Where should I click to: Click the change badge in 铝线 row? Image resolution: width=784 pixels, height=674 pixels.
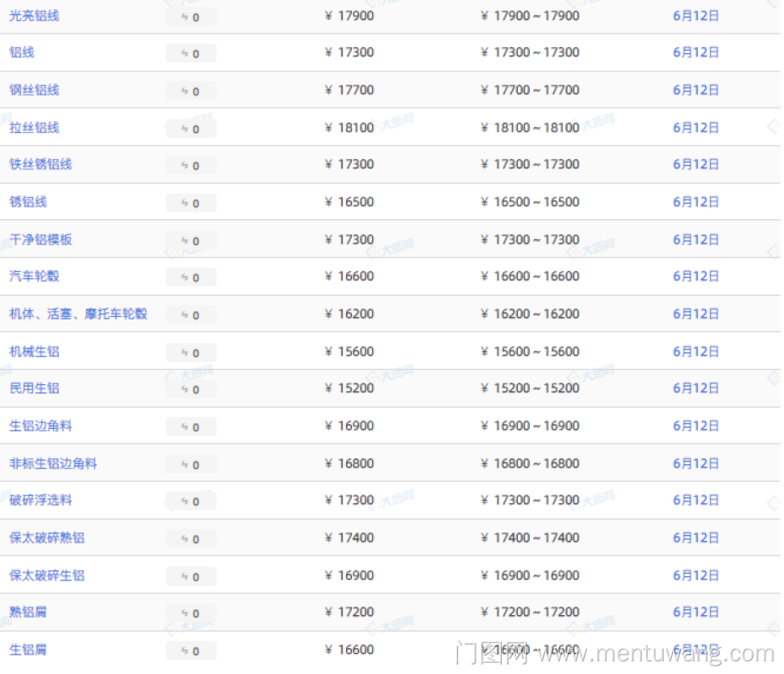[191, 54]
